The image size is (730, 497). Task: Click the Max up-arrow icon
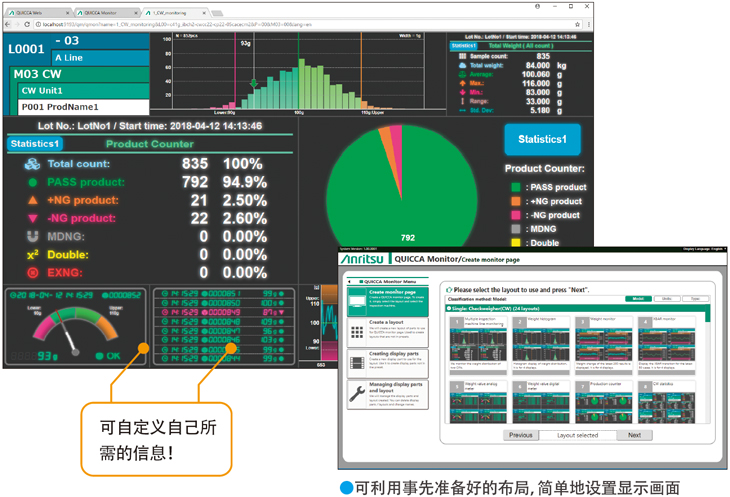462,83
